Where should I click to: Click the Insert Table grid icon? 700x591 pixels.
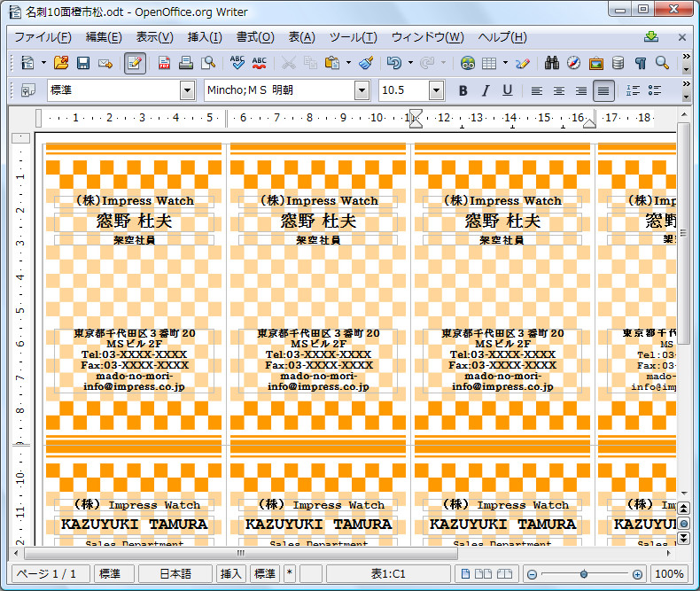click(x=489, y=63)
